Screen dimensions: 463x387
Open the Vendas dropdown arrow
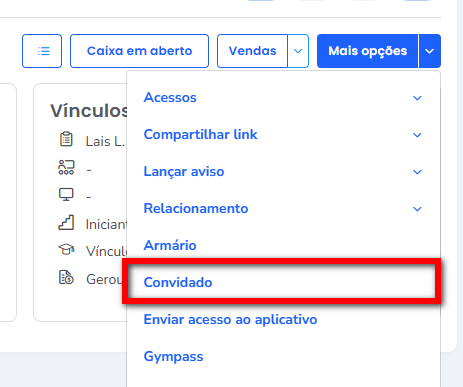[x=298, y=51]
